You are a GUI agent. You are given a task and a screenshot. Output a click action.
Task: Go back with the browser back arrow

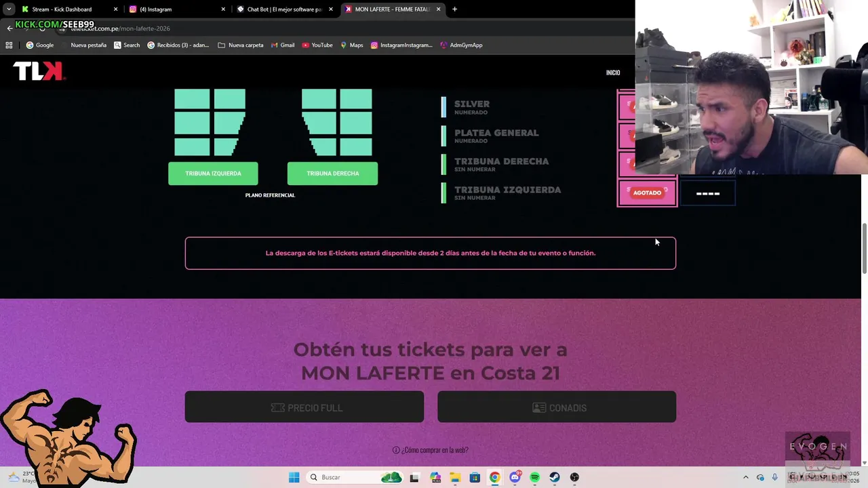(x=9, y=28)
